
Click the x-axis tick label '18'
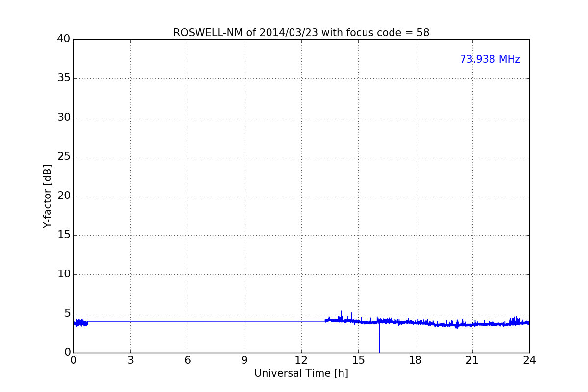[416, 360]
